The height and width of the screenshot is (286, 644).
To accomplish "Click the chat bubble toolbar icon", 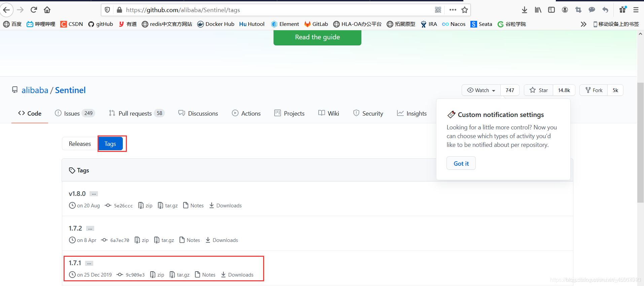I will [592, 10].
